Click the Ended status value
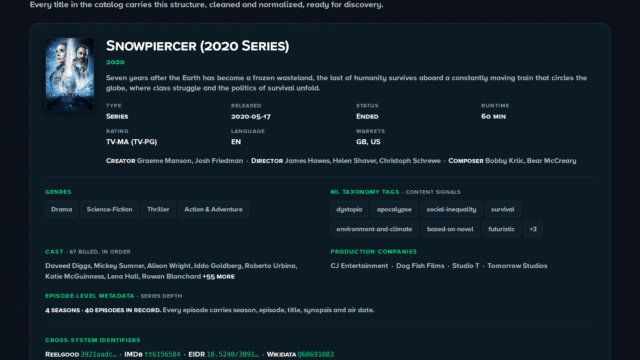 click(367, 116)
